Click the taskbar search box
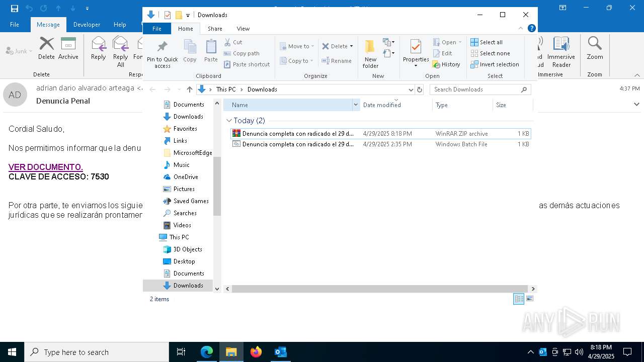Screen dimensions: 644x362 [97, 352]
